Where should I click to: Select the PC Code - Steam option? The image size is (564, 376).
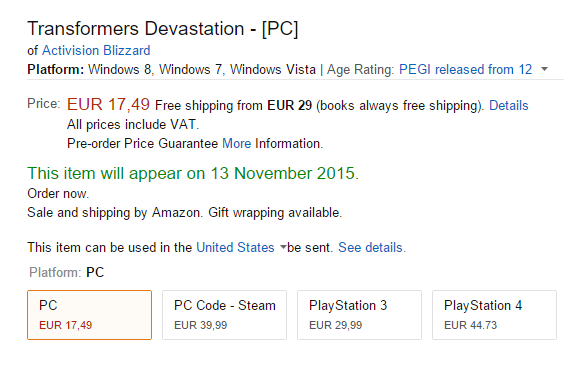(x=224, y=315)
